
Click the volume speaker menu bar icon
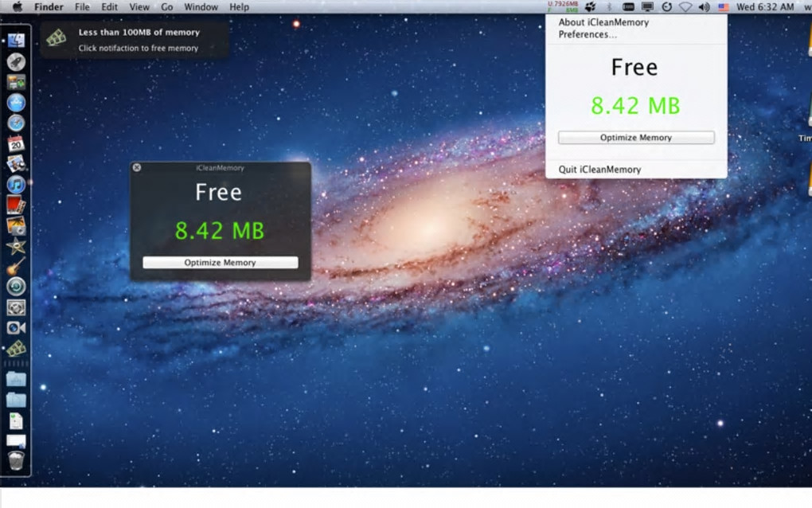(704, 6)
